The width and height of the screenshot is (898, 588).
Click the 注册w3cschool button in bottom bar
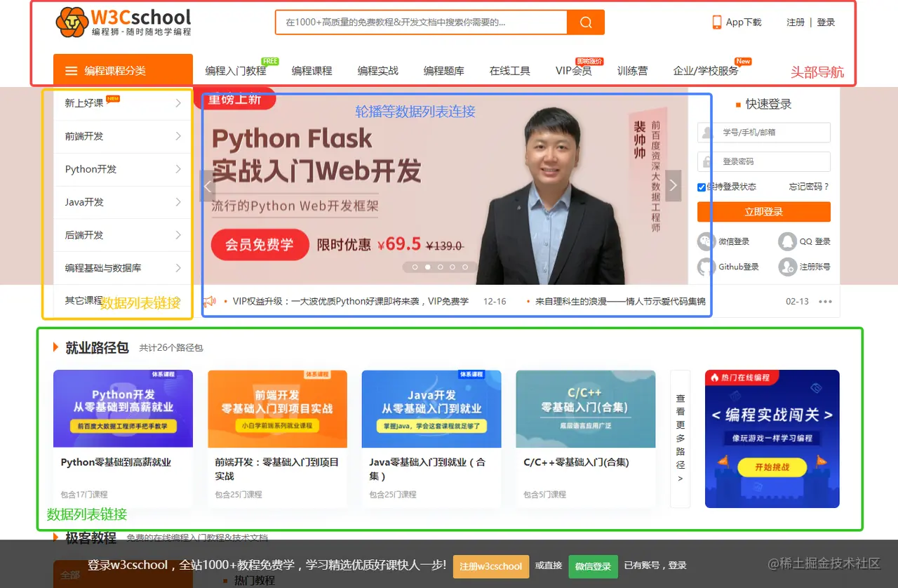[x=491, y=566]
